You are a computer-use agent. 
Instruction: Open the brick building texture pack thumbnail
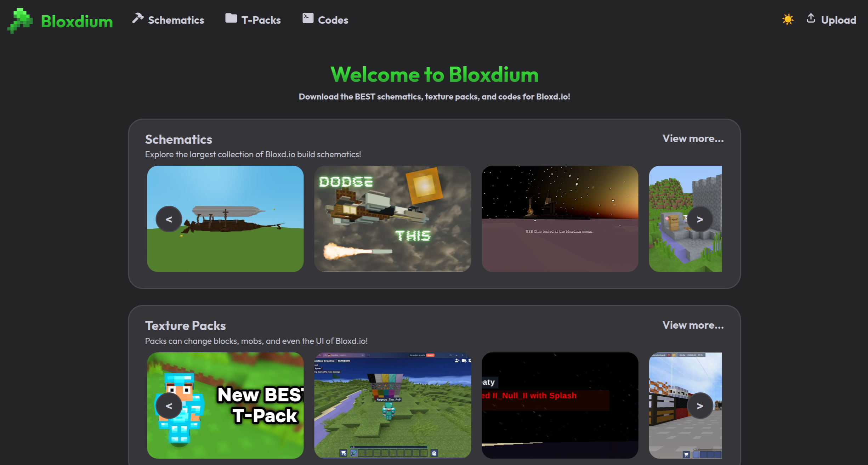pos(685,406)
